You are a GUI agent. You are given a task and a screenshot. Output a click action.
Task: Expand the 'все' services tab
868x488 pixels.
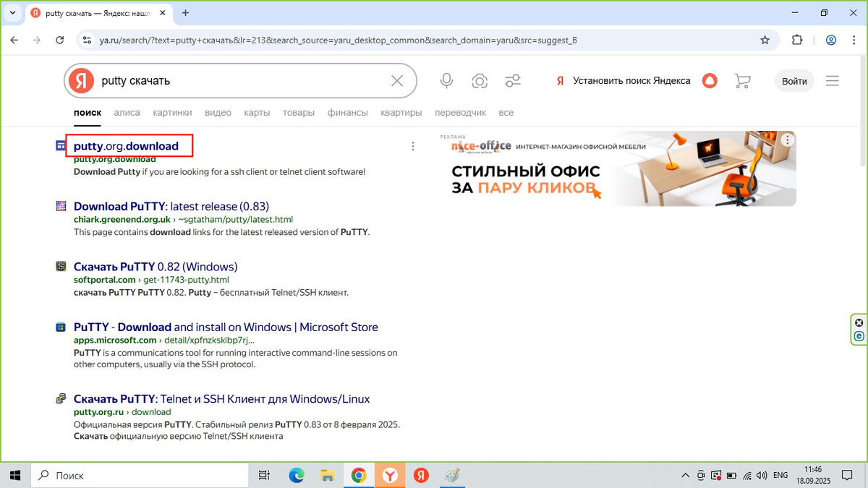point(506,113)
